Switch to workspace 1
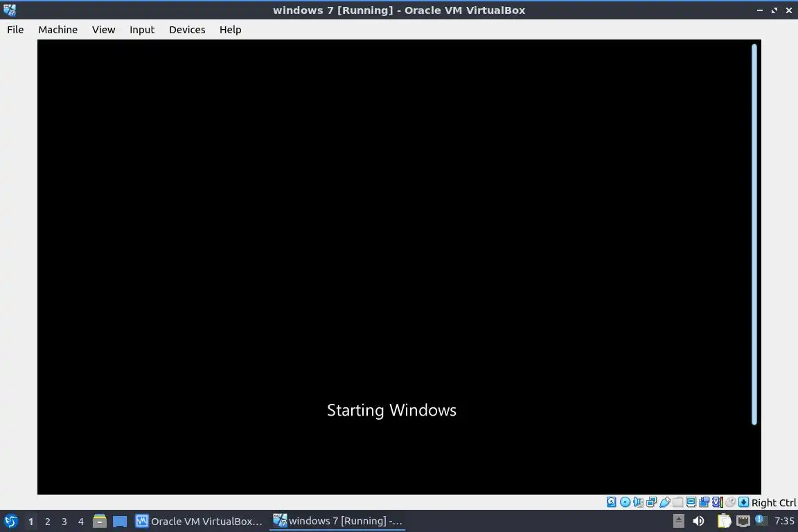Viewport: 798px width, 532px height. tap(30, 522)
